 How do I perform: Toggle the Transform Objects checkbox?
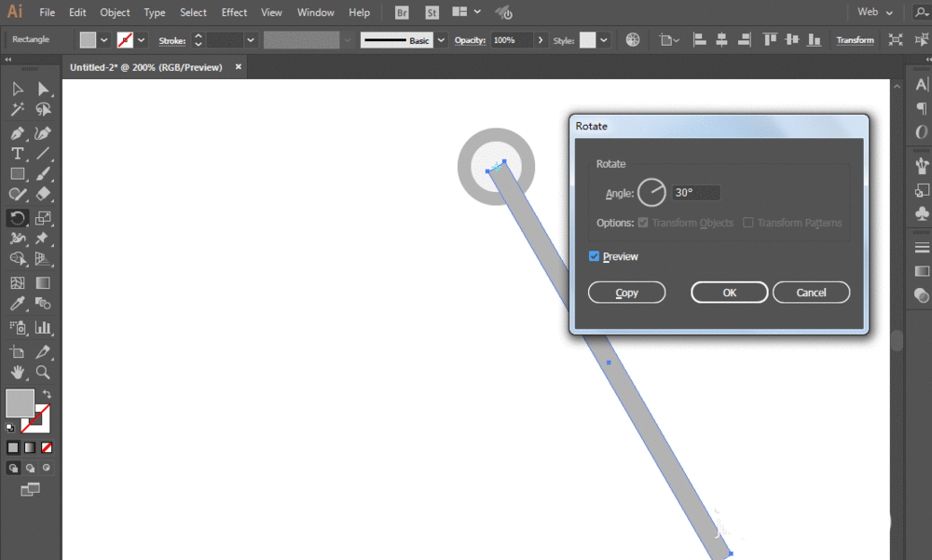[x=643, y=224]
